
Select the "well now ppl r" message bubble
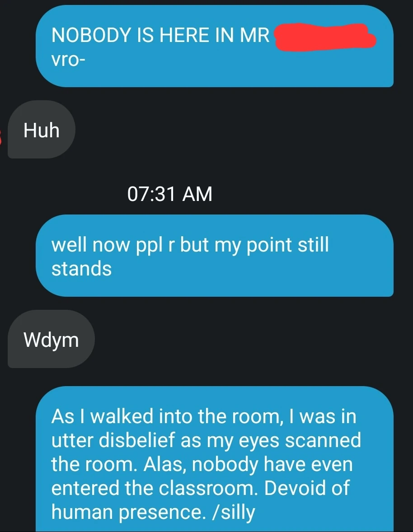215,256
